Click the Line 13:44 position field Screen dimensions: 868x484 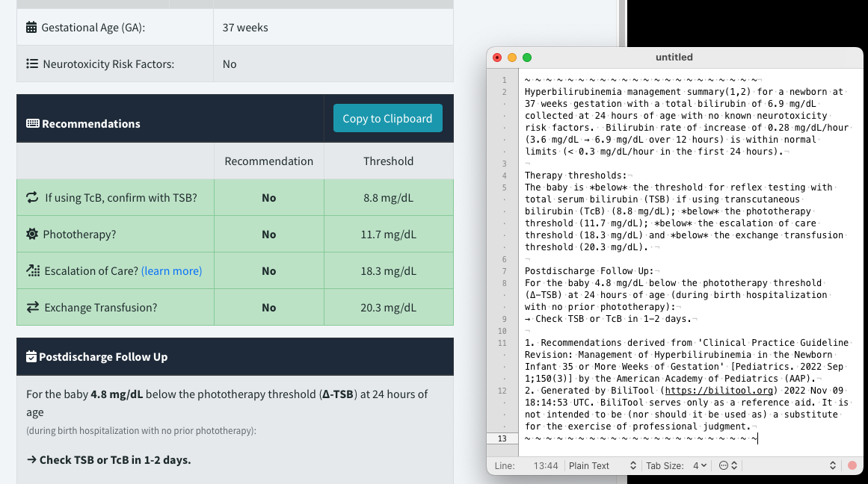(x=546, y=465)
